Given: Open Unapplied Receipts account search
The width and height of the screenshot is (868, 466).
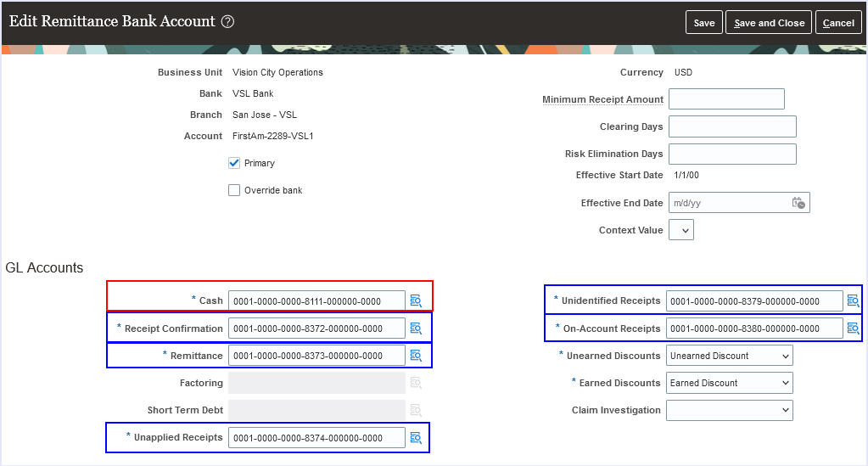Looking at the screenshot, I should pos(416,438).
